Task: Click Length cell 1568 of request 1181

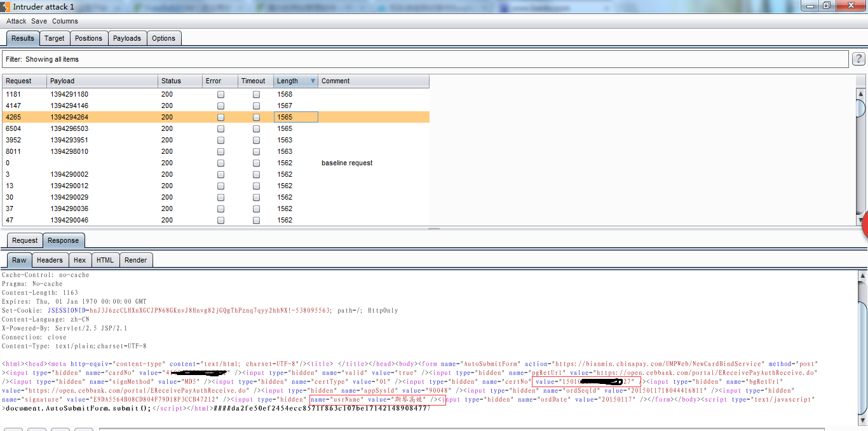Action: click(296, 94)
